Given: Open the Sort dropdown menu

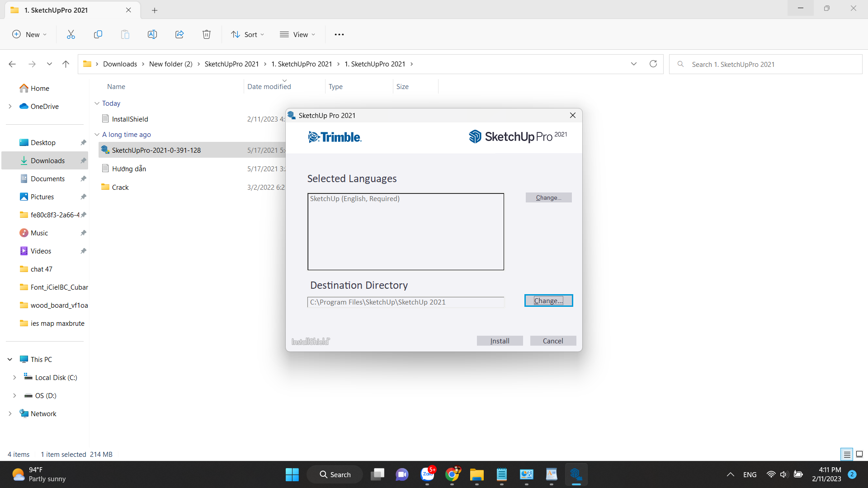Looking at the screenshot, I should [x=248, y=34].
